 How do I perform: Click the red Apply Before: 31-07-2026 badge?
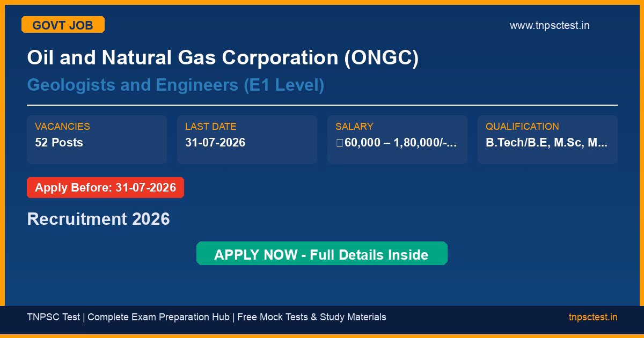click(x=105, y=188)
